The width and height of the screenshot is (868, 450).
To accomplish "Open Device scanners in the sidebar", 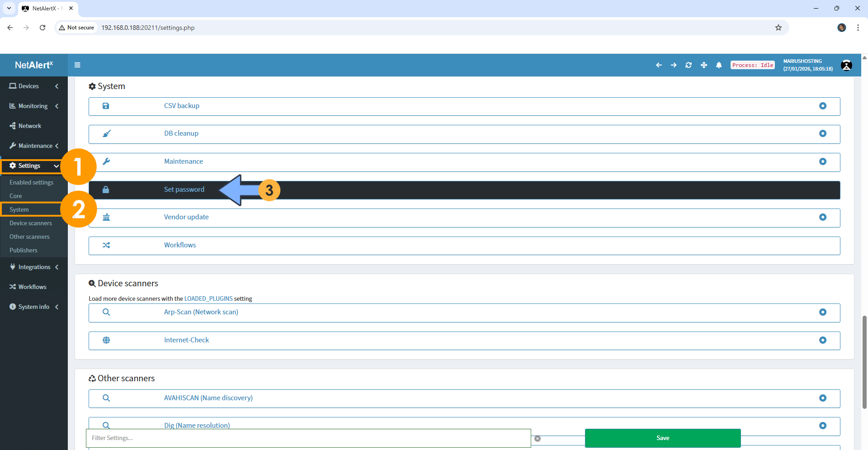I will tap(30, 223).
